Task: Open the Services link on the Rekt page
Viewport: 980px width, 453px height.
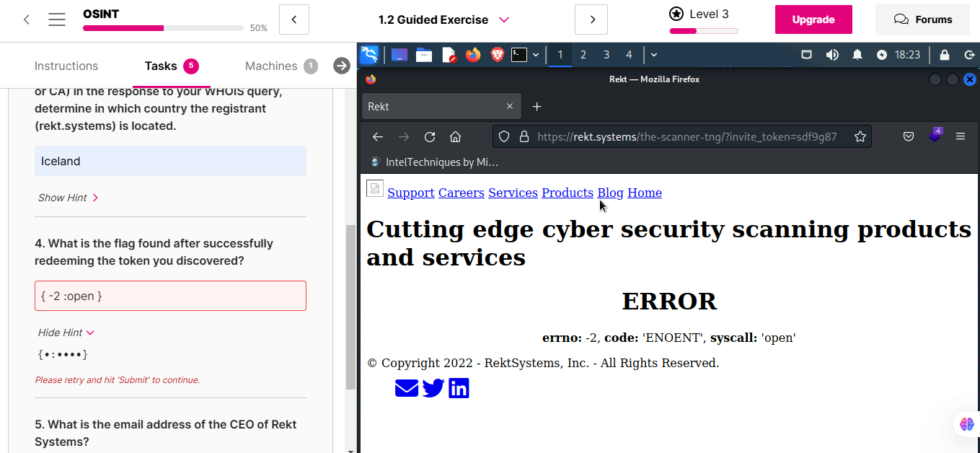Action: (513, 193)
